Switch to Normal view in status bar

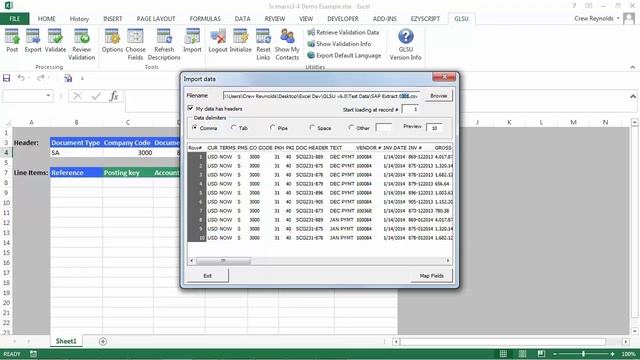tap(503, 354)
